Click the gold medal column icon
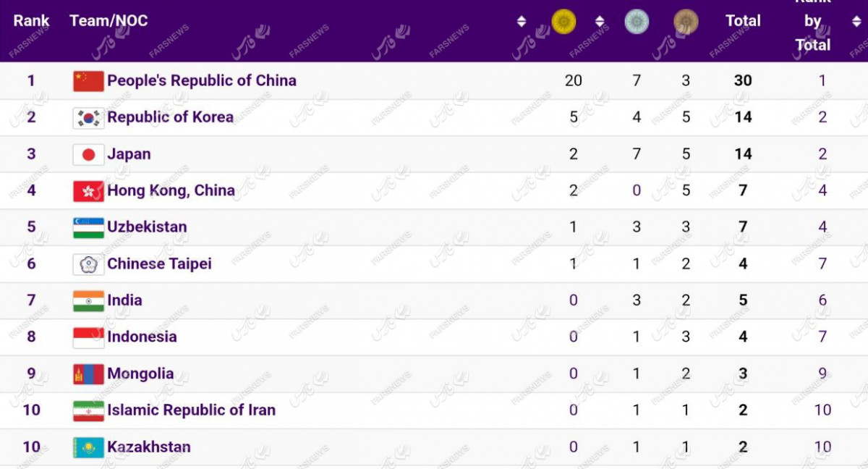Screen dimensions: 868x469 click(x=563, y=21)
